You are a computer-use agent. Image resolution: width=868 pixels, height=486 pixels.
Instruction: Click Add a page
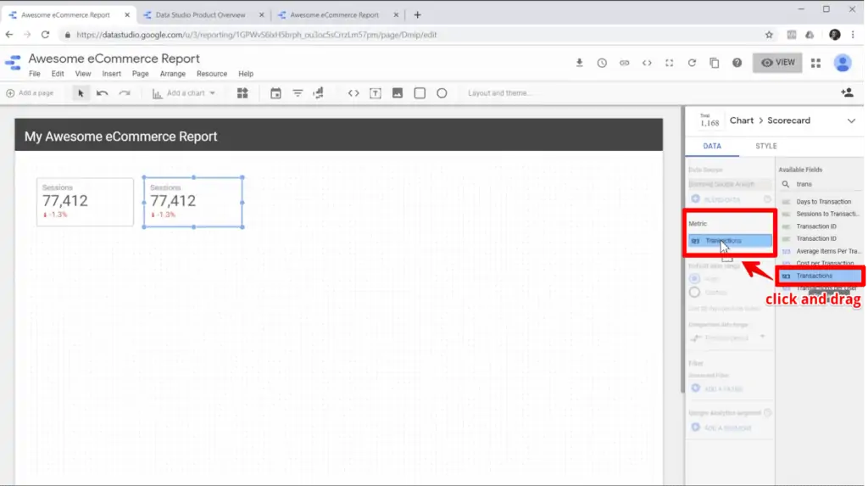[30, 93]
